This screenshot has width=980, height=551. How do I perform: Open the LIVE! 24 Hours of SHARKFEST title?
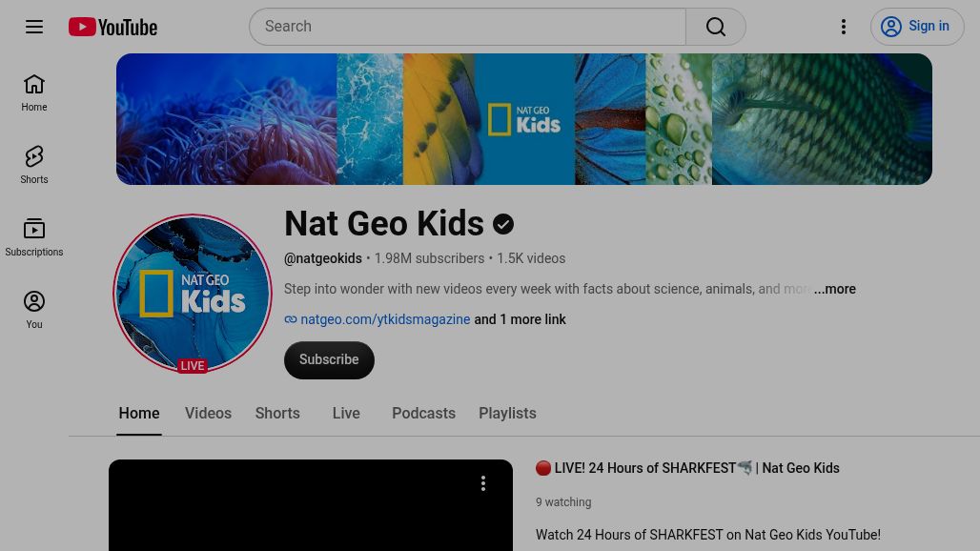pyautogui.click(x=687, y=468)
